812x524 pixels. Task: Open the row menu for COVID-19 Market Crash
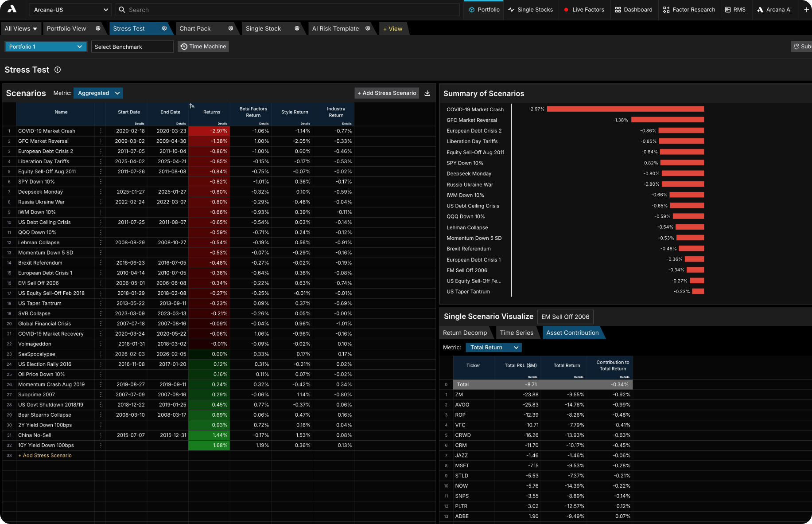point(101,131)
